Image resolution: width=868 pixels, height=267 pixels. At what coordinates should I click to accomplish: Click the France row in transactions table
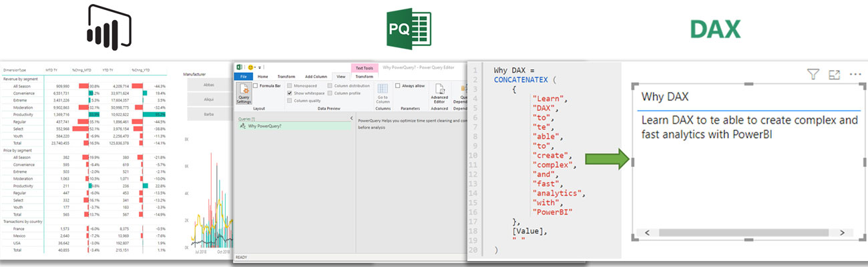point(85,228)
